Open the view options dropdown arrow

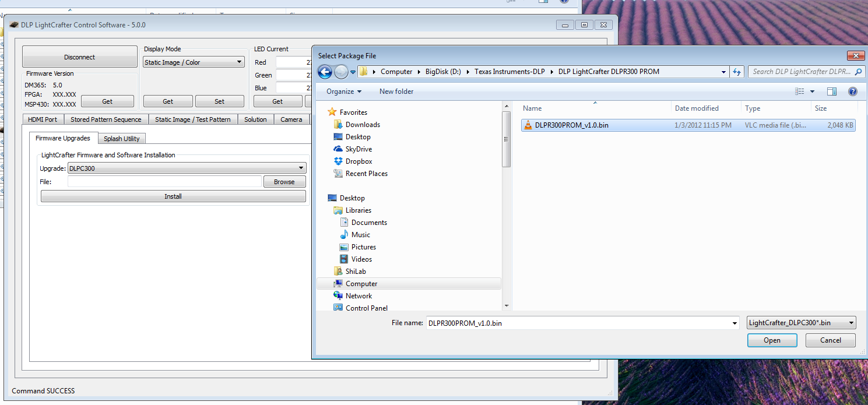[x=812, y=91]
